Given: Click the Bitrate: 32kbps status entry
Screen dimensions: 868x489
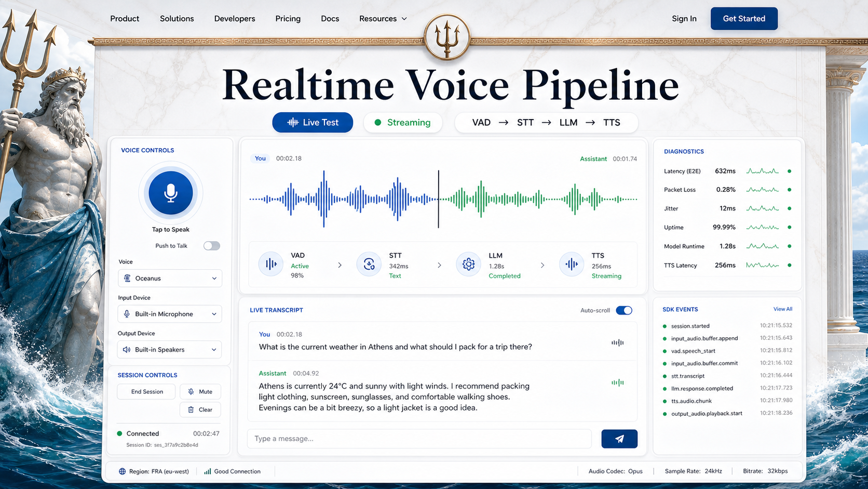Looking at the screenshot, I should [765, 471].
